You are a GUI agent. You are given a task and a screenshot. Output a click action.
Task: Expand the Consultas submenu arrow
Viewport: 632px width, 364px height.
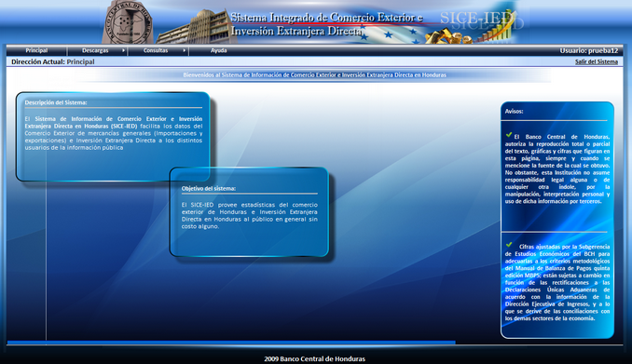tap(184, 50)
